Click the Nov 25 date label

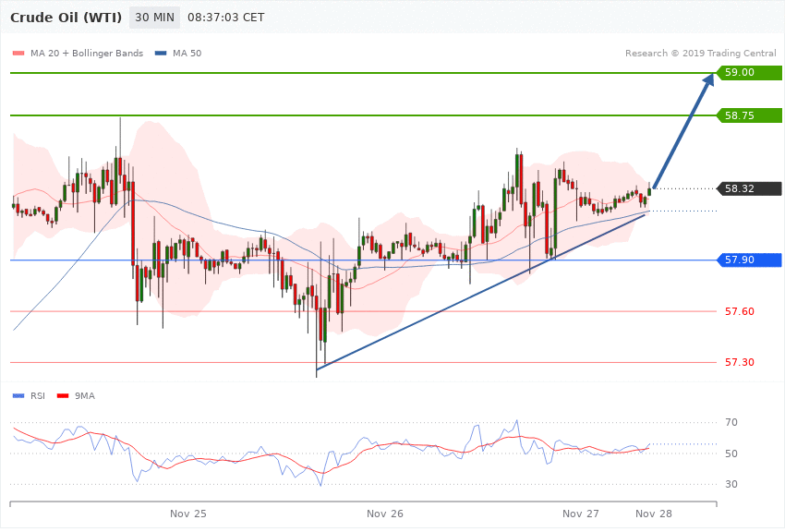point(187,514)
